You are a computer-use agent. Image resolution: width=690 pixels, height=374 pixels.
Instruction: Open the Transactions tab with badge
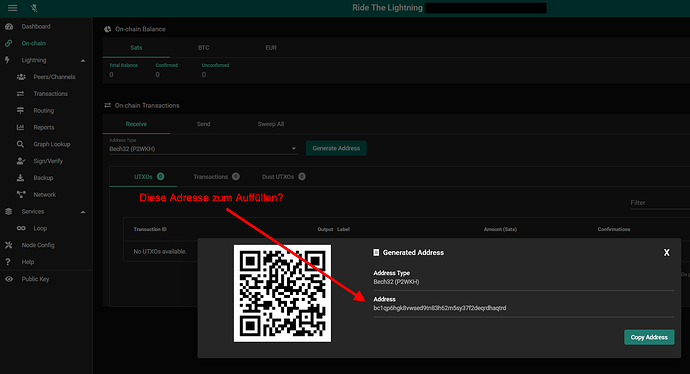(216, 176)
